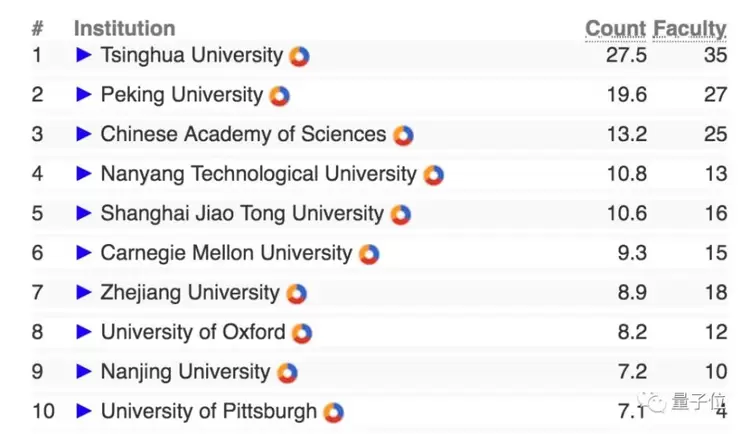Click the chart icon beside Peking University

click(279, 97)
